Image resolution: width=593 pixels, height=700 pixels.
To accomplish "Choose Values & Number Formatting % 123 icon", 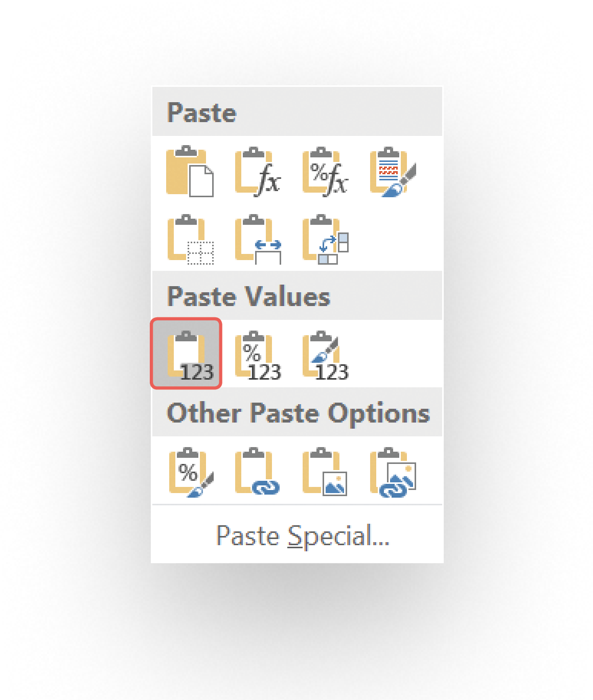I will 258,356.
